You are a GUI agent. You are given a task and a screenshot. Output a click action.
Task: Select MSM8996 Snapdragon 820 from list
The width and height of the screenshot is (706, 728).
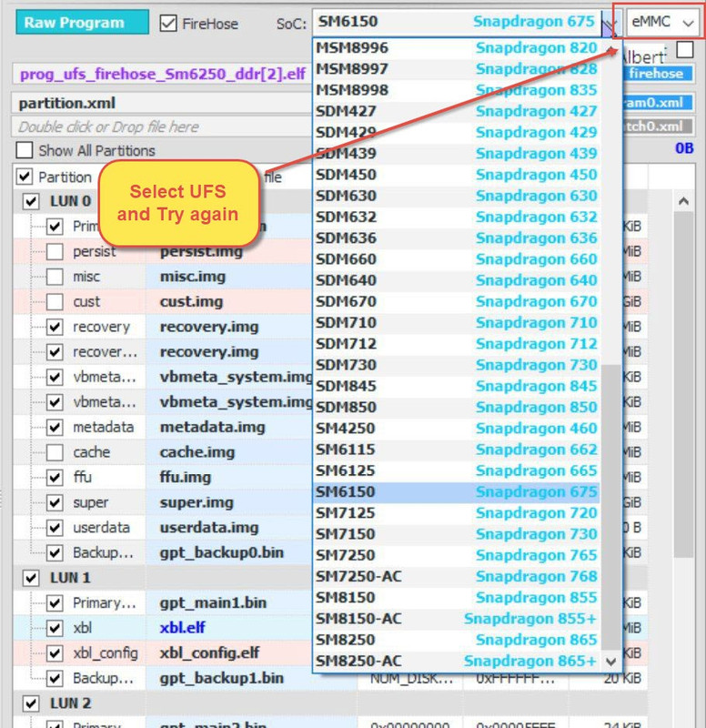457,48
